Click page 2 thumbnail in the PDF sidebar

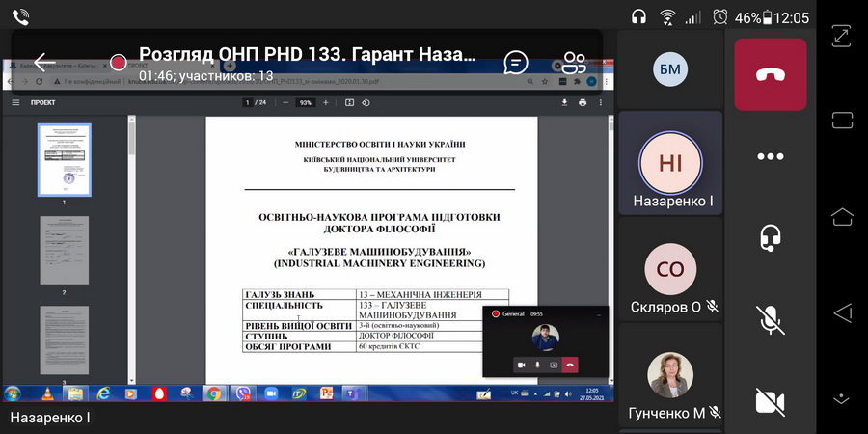pos(64,250)
